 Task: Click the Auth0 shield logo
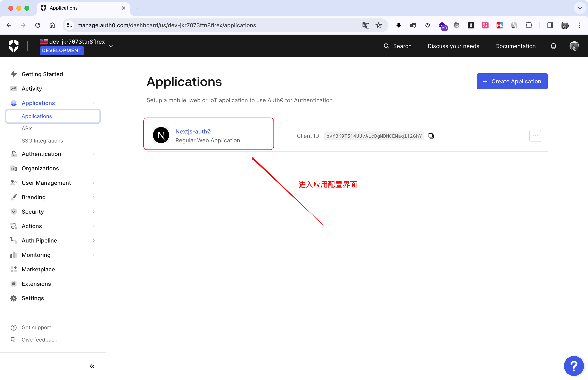point(14,46)
